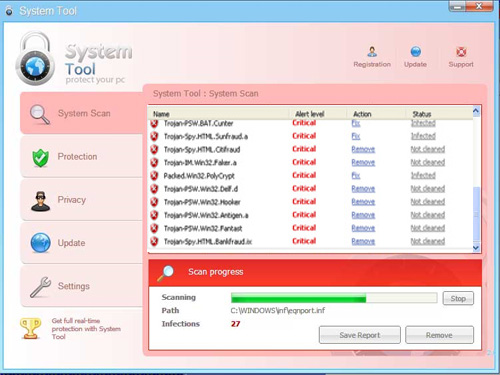This screenshot has height=375, width=500.
Task: Click the Support lifebuoy icon
Action: click(x=461, y=52)
